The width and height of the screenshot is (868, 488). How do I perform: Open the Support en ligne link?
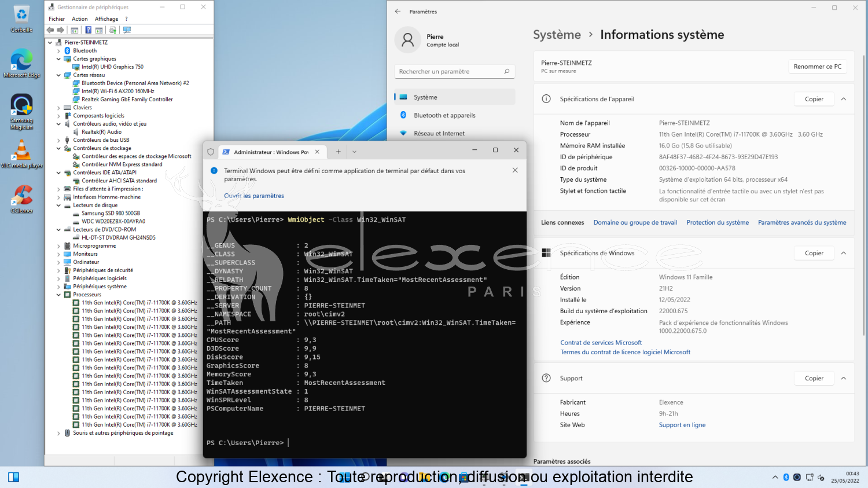click(682, 425)
